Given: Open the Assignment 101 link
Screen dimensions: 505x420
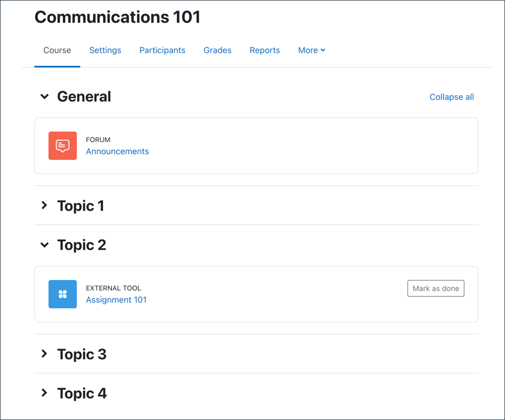Looking at the screenshot, I should [x=116, y=300].
